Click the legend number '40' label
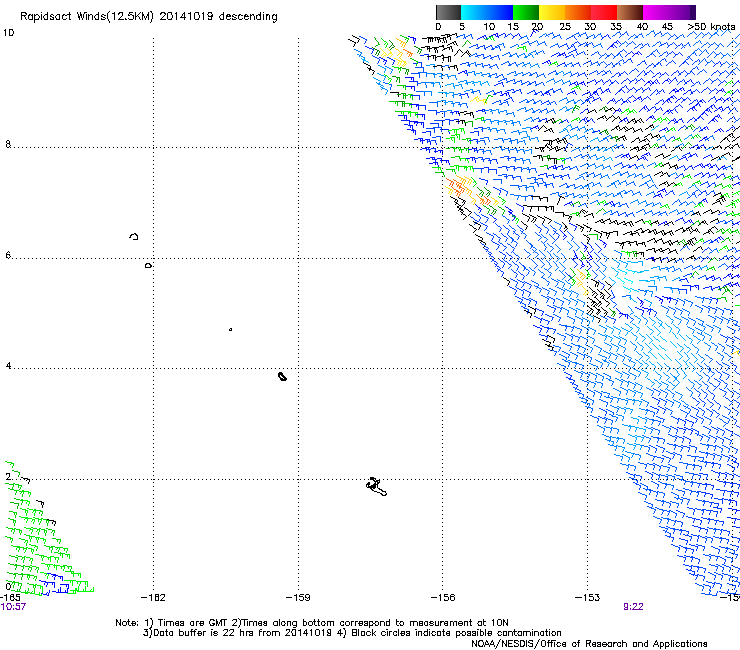 tap(642, 27)
